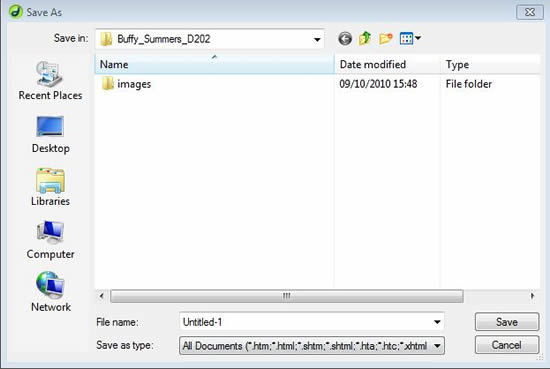Select Computer in the places bar
Image resolution: width=550 pixels, height=369 pixels.
(50, 240)
